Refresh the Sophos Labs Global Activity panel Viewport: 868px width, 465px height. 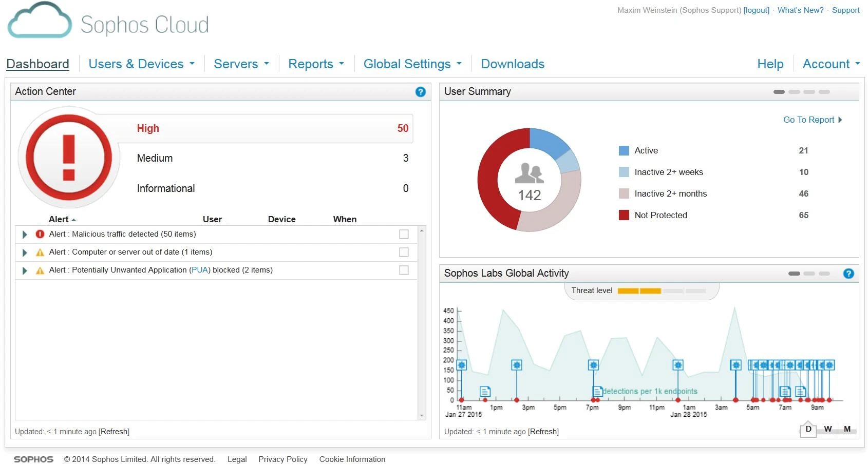pos(543,432)
